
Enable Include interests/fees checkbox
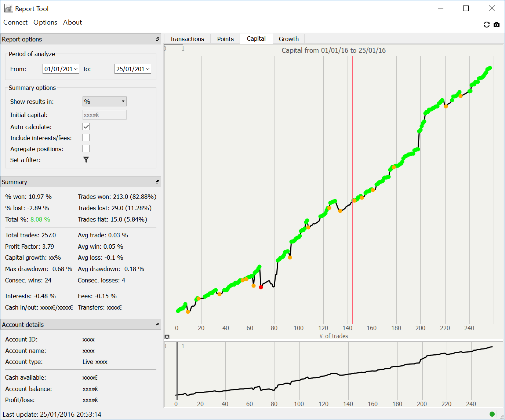click(86, 138)
